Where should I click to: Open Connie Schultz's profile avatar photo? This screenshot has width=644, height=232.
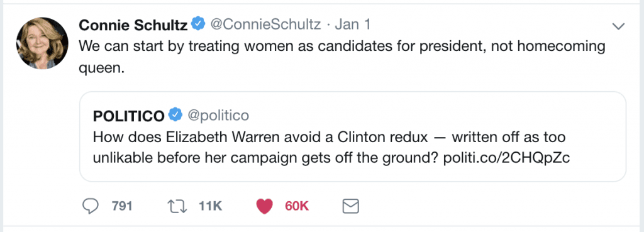coord(42,43)
